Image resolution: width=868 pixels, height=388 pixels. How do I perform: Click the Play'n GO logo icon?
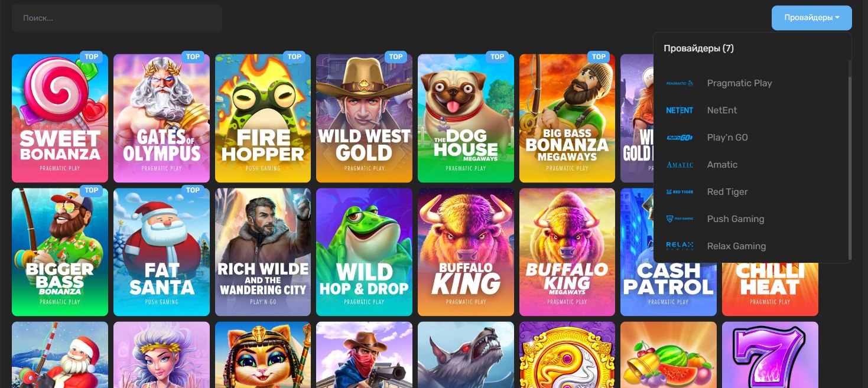[680, 138]
